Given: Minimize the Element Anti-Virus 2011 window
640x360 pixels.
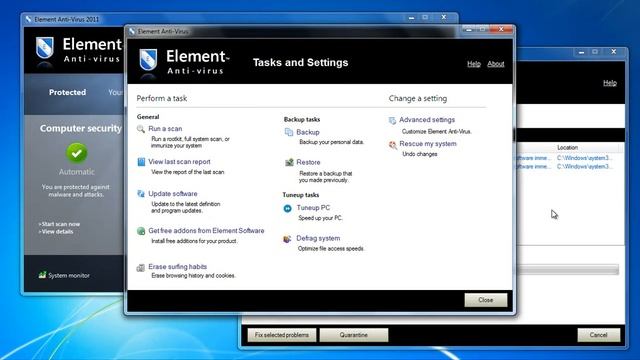Looking at the screenshot, I should coord(411,18).
